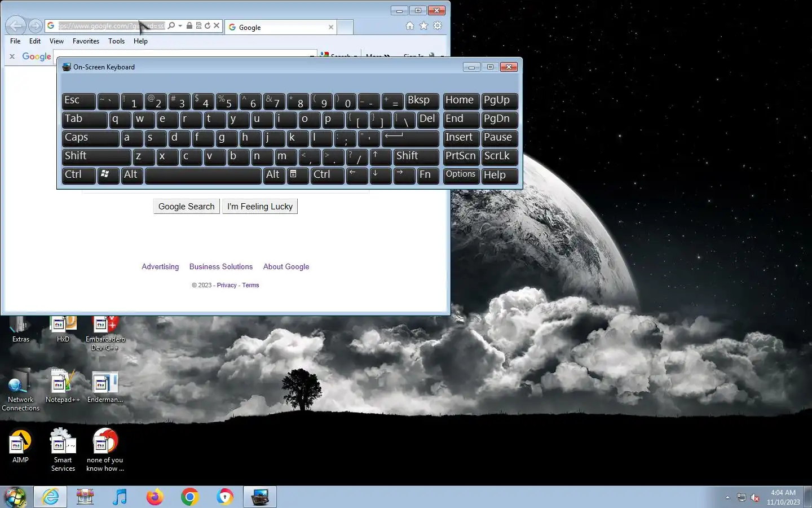Click the Internet Explorer Forward arrow button

(36, 26)
